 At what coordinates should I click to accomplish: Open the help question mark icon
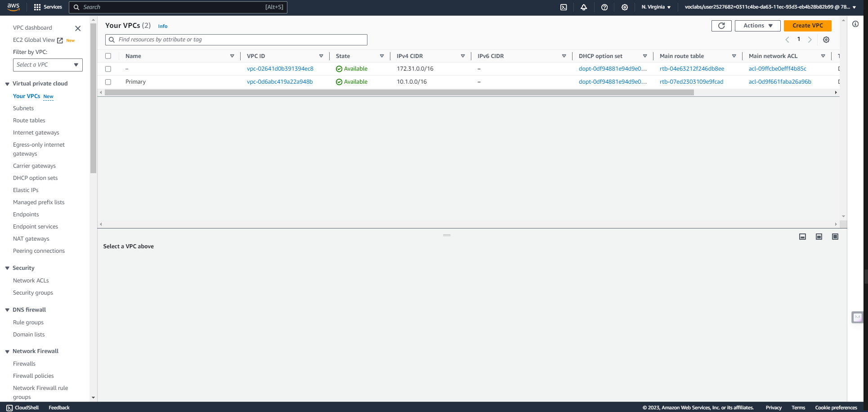tap(604, 7)
